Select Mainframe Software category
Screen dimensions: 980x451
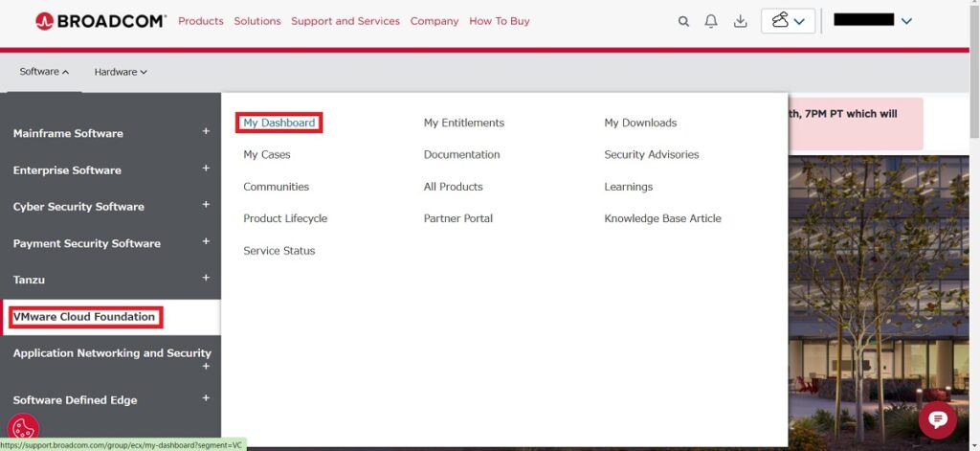pos(68,133)
